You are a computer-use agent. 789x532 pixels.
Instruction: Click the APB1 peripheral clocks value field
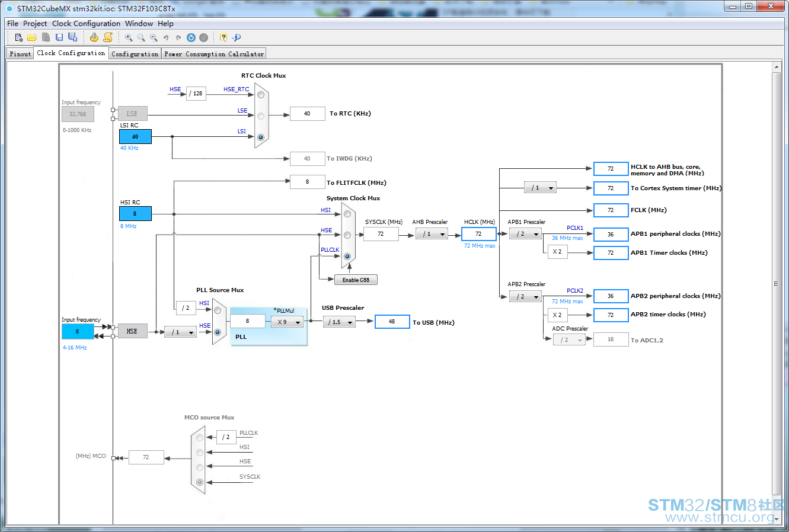(611, 234)
